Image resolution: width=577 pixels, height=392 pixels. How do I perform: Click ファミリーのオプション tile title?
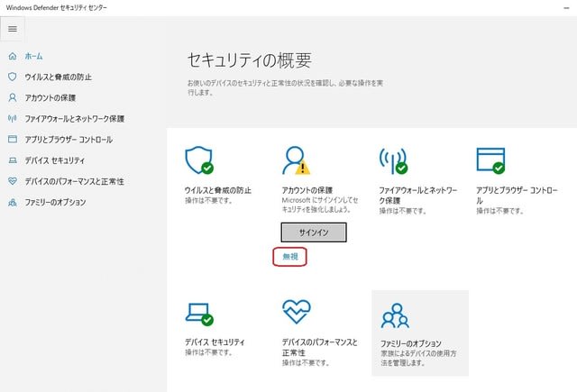click(411, 343)
